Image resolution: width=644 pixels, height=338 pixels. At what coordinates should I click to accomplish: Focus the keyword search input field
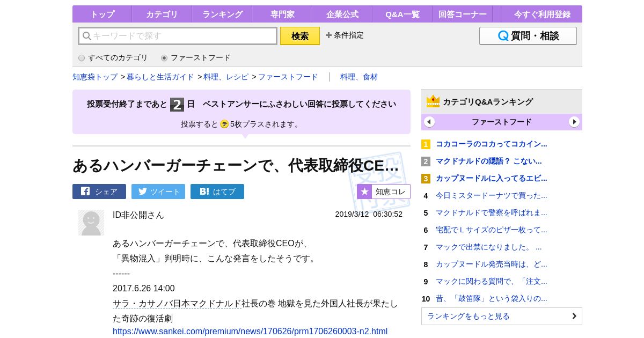178,36
